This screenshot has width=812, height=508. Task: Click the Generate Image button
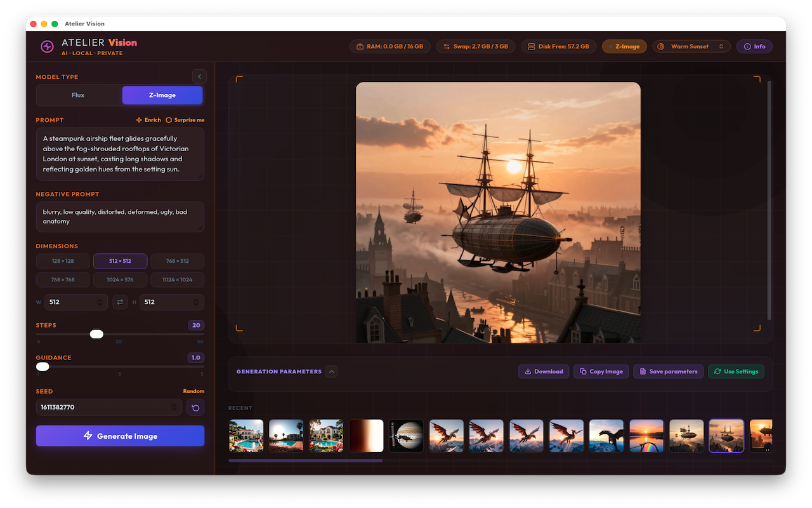120,436
